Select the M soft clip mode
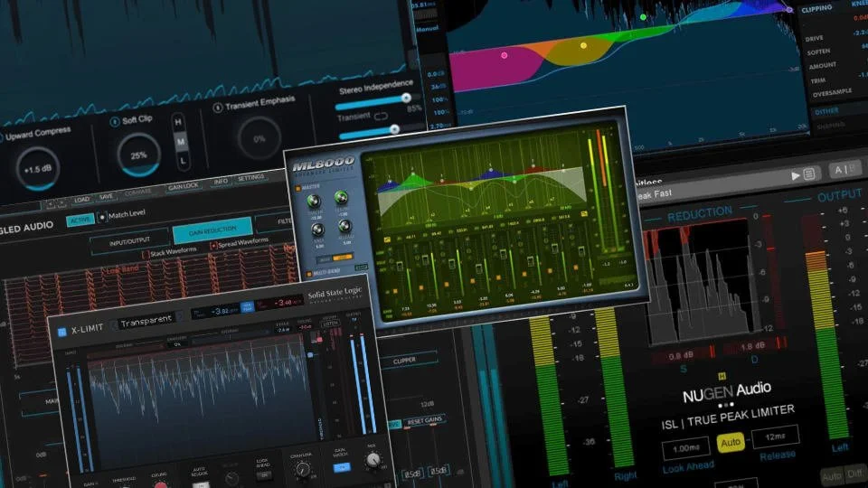This screenshot has height=488, width=868. click(x=181, y=142)
